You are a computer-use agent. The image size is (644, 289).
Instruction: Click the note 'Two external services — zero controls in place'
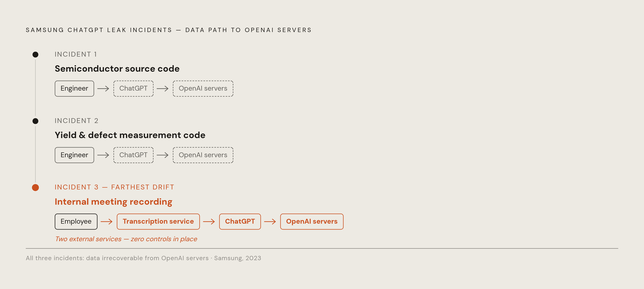pos(126,239)
